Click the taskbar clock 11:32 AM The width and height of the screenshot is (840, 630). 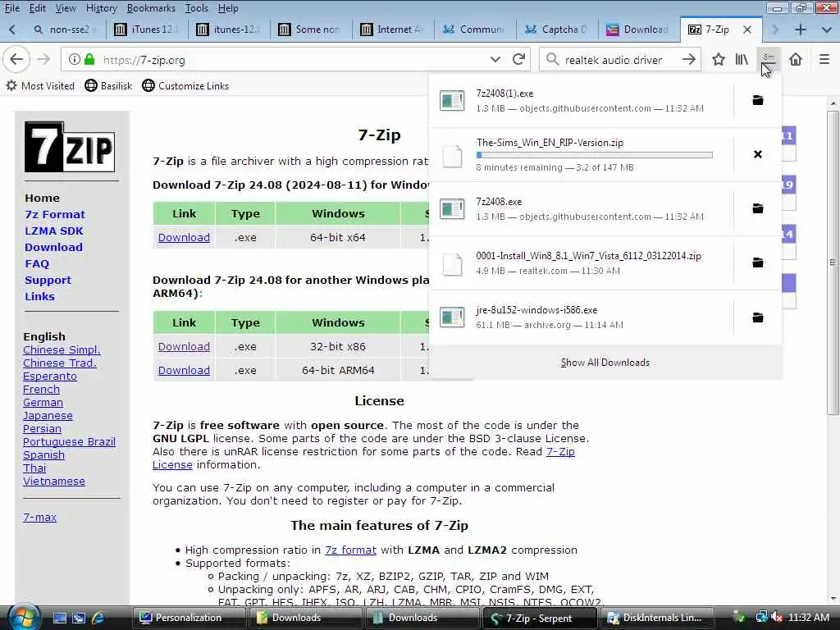click(x=809, y=618)
